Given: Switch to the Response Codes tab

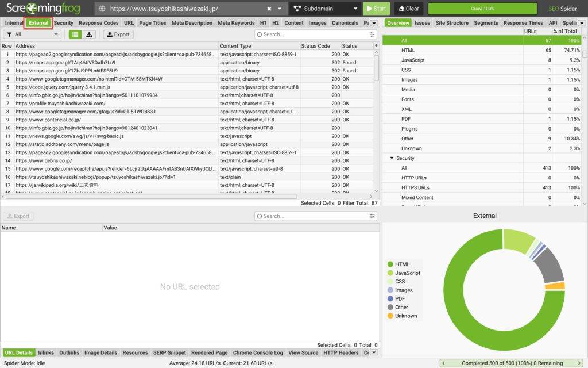Looking at the screenshot, I should coord(99,23).
